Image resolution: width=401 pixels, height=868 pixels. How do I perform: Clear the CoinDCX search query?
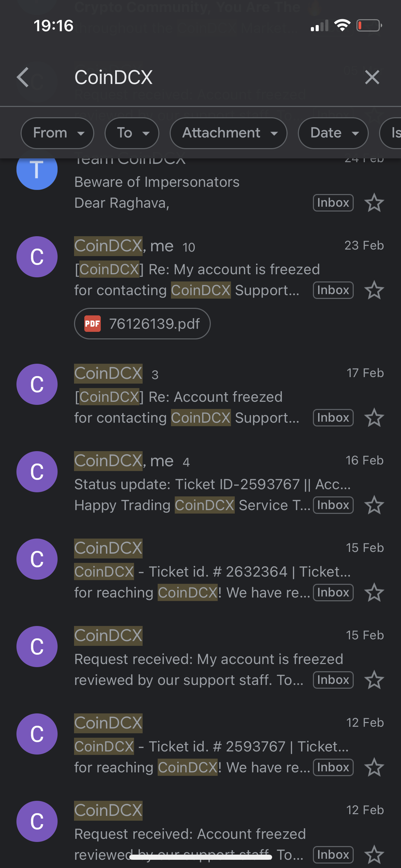click(x=372, y=77)
